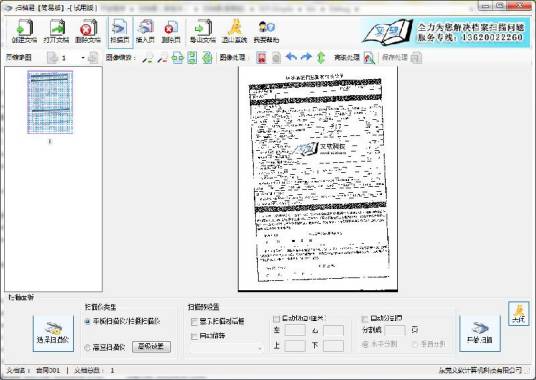Open the dropdown below the scan option checkboxes
This screenshot has width=536, height=380.
[x=227, y=348]
